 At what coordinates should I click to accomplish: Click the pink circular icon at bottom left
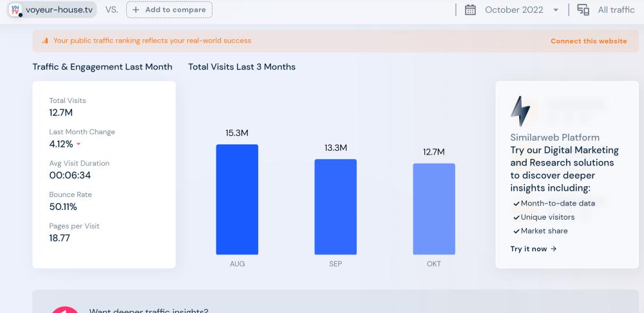pyautogui.click(x=64, y=309)
